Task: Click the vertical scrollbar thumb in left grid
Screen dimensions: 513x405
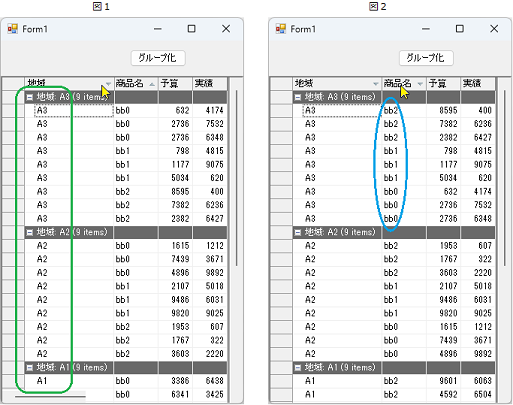Action: tap(237, 178)
